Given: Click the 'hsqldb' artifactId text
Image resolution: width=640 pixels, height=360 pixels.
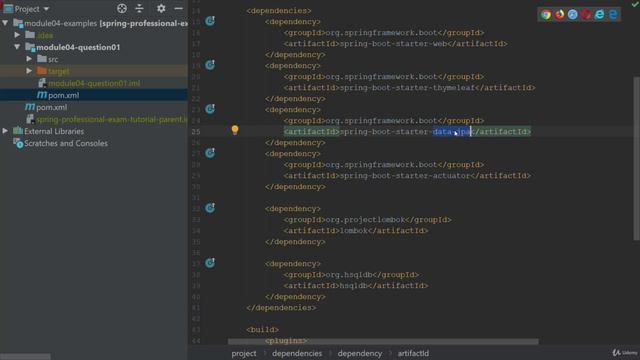Looking at the screenshot, I should click(x=353, y=286).
